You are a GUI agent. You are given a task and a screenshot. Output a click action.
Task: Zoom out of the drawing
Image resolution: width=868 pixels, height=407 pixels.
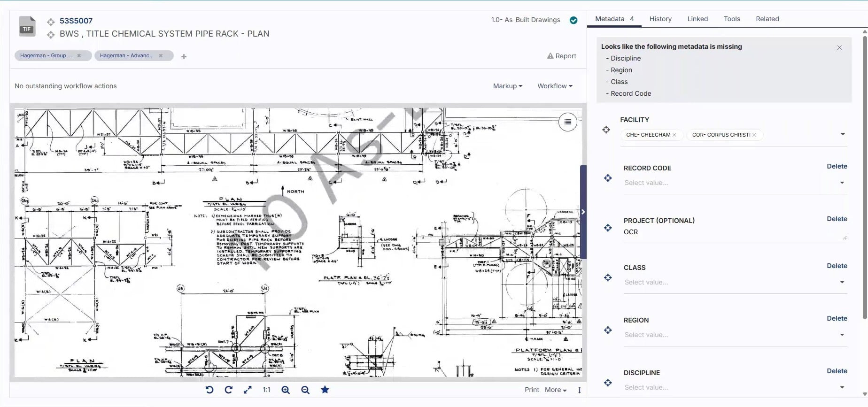coord(305,390)
